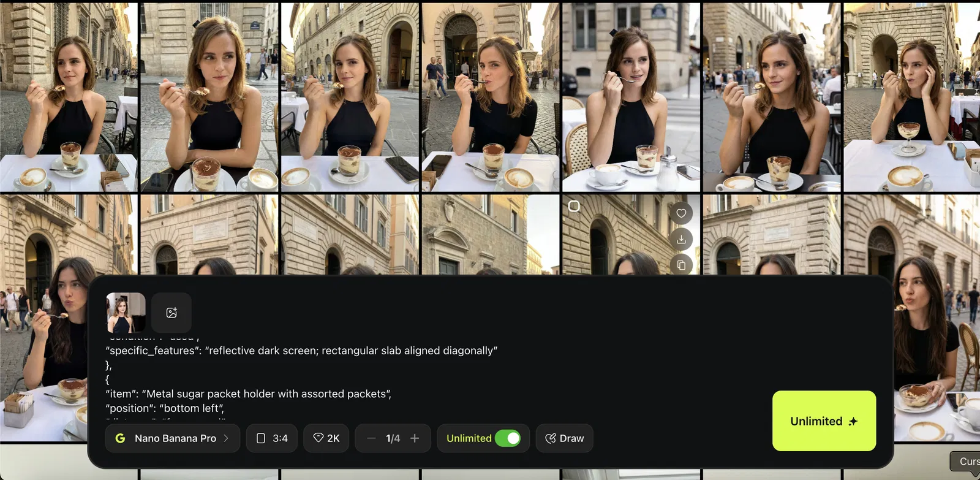980x480 pixels.
Task: Toggle the Unlimited mode switch off
Action: [508, 438]
